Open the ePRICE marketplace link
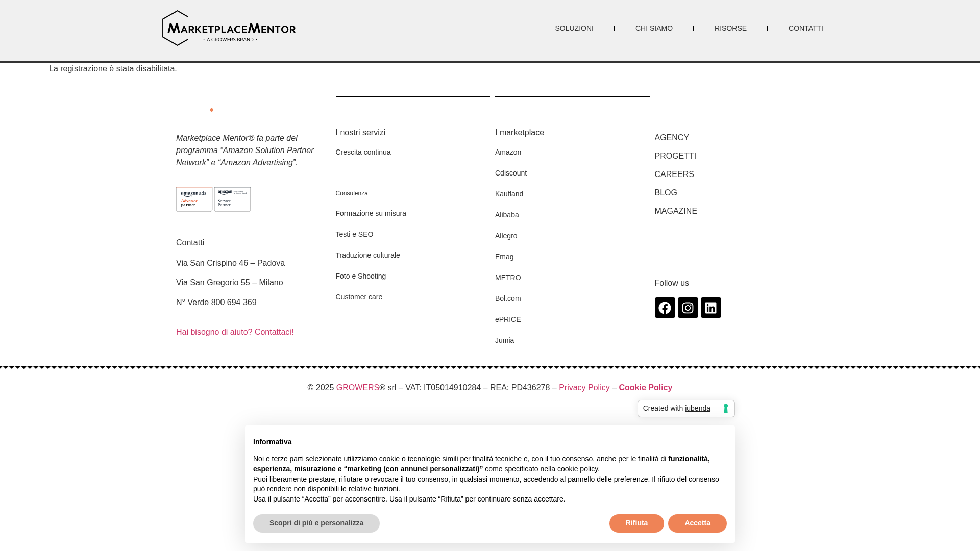This screenshot has width=980, height=551. coord(508,319)
